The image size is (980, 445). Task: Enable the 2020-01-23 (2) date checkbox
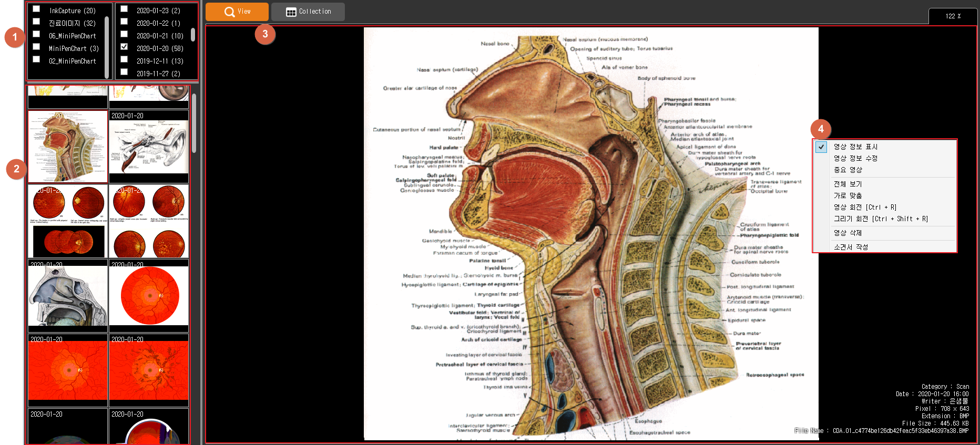[124, 9]
